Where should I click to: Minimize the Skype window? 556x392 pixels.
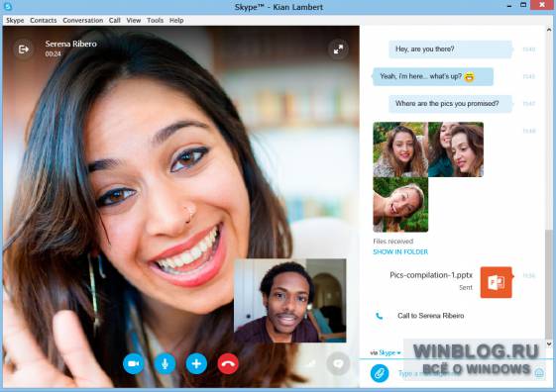tap(509, 5)
